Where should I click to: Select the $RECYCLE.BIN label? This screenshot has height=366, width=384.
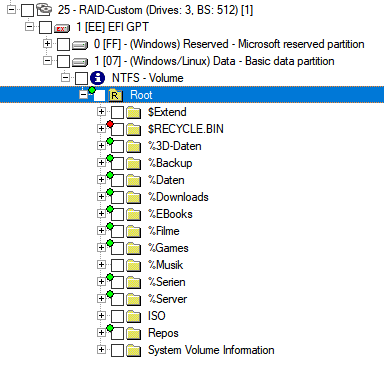(186, 129)
